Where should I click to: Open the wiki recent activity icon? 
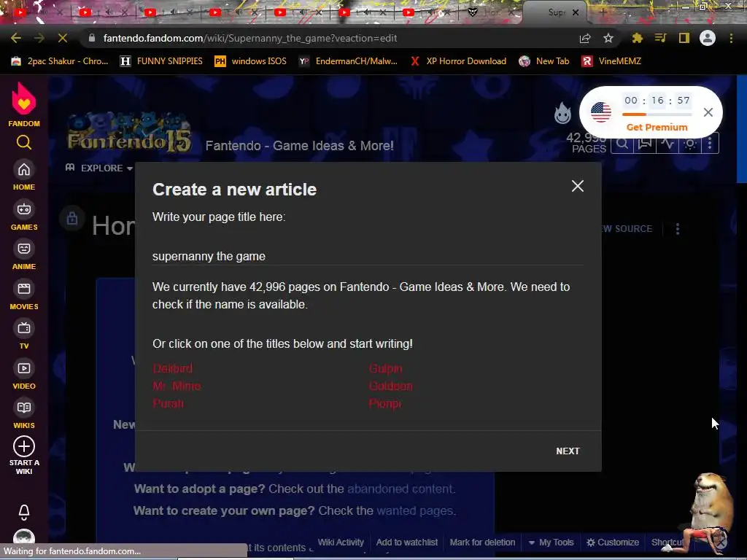tap(667, 144)
